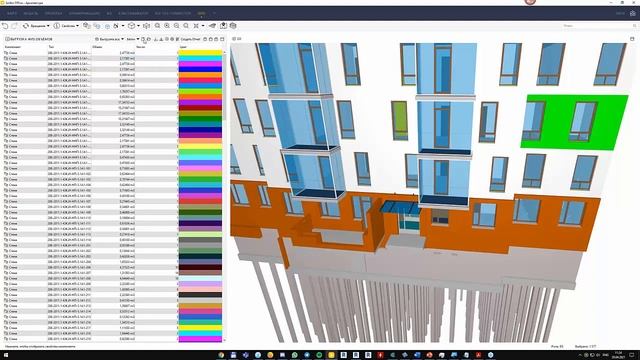Click the first panel layout icon after Создать отчет

205,39
